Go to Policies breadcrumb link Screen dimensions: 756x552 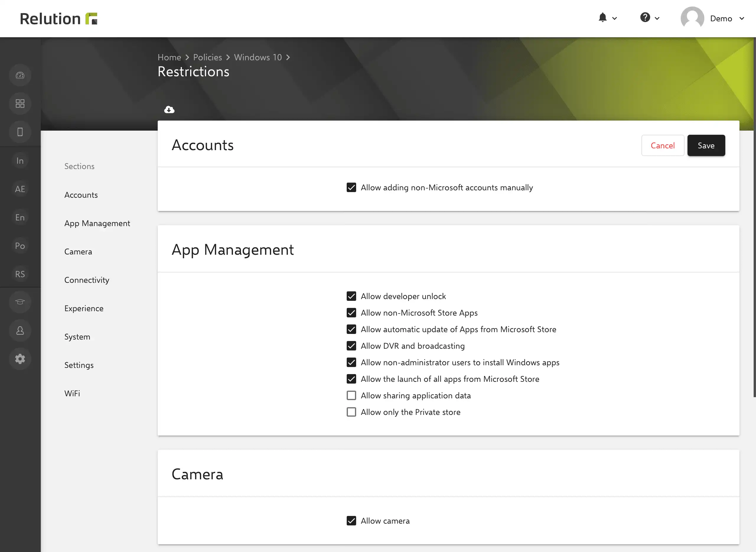click(x=207, y=57)
